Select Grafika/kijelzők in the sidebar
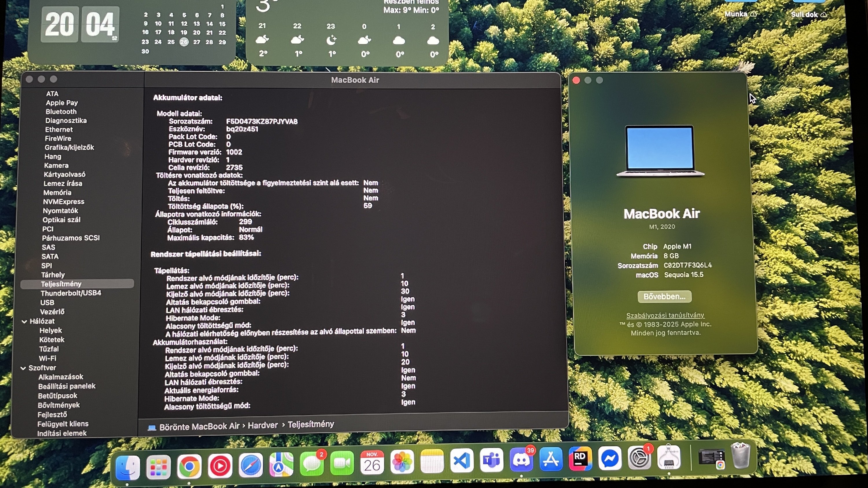 [69, 147]
